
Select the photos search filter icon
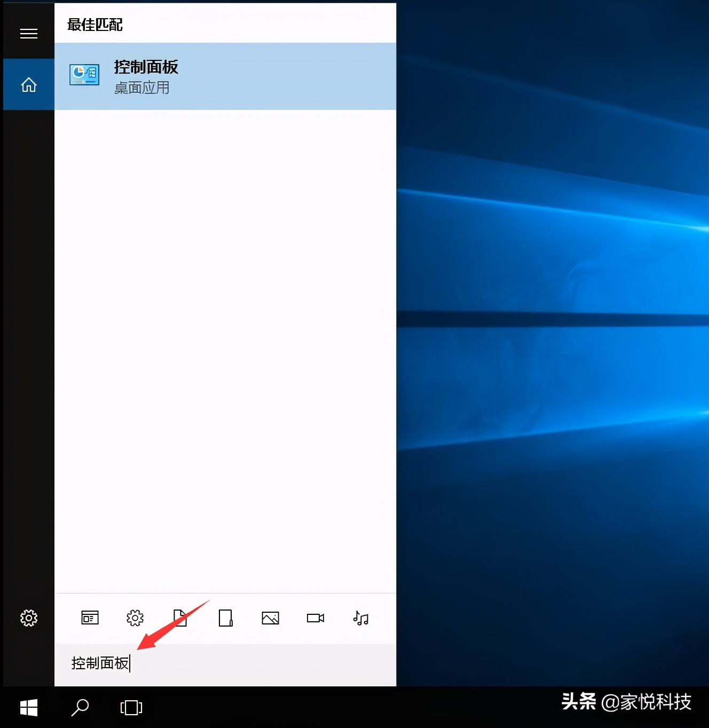click(x=270, y=618)
